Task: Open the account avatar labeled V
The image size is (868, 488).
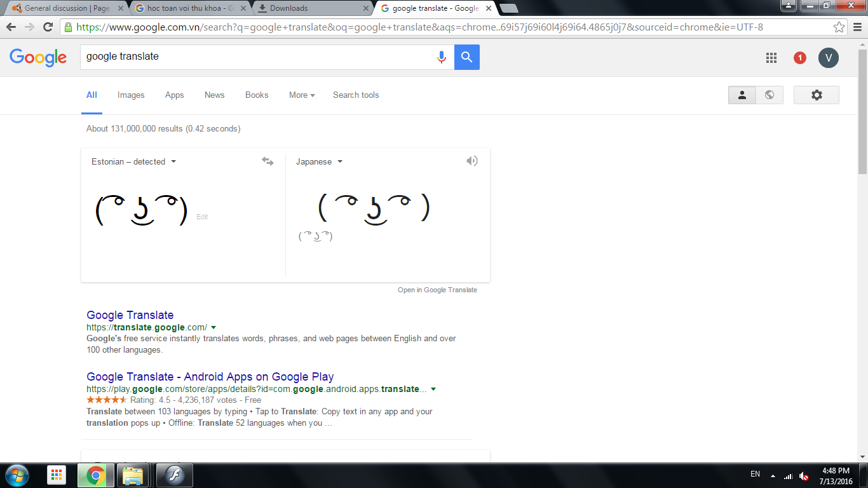Action: tap(829, 58)
